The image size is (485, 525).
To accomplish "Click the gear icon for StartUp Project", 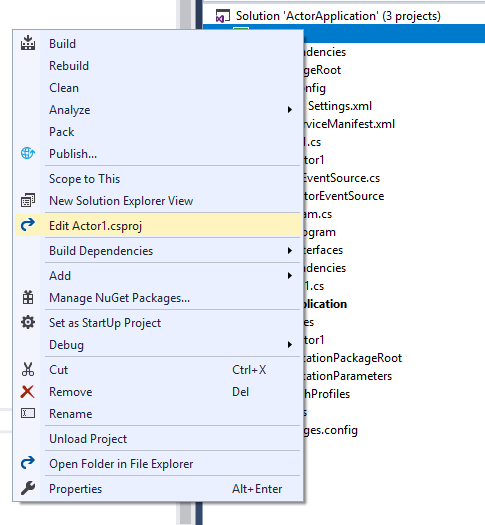I will pyautogui.click(x=28, y=322).
